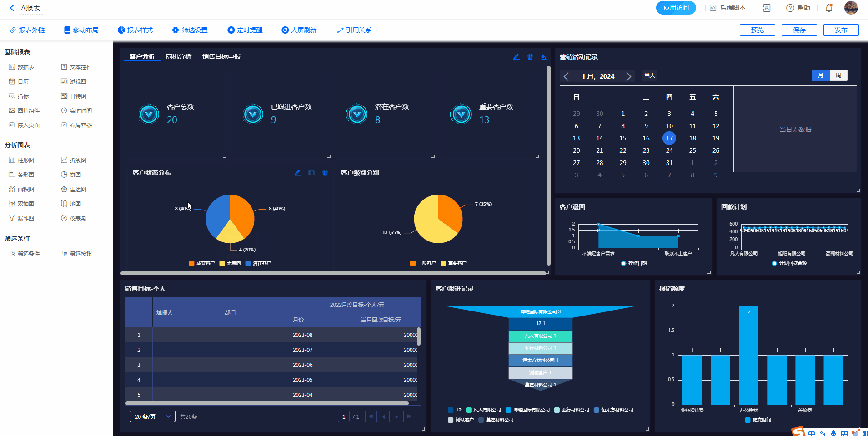Click the edit pencil icon on 客户状态分布 chart
This screenshot has width=868, height=436.
click(x=298, y=173)
